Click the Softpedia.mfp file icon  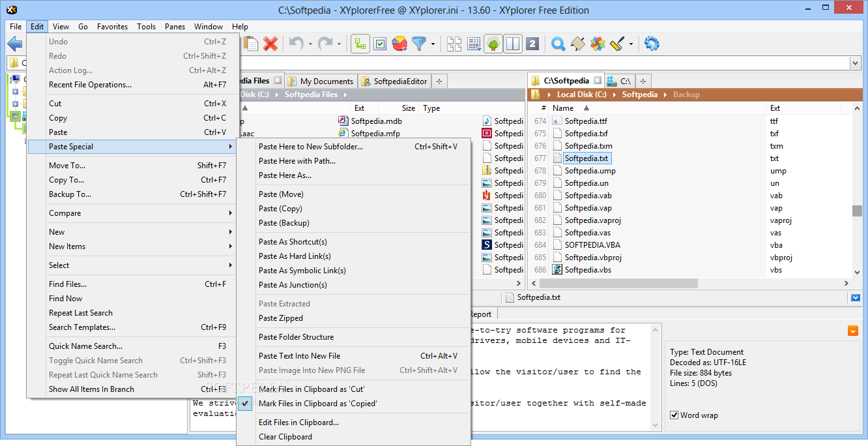tap(343, 133)
